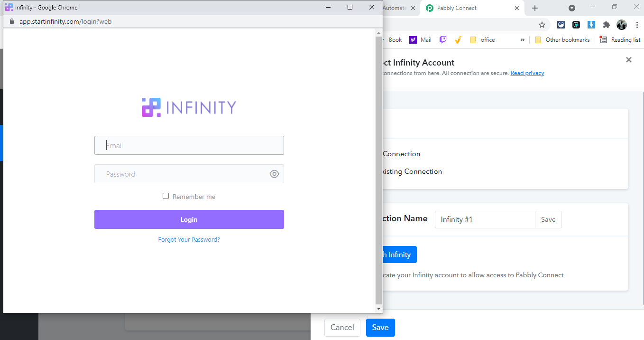Open the Forgot Your Password link
The width and height of the screenshot is (644, 340).
(189, 240)
